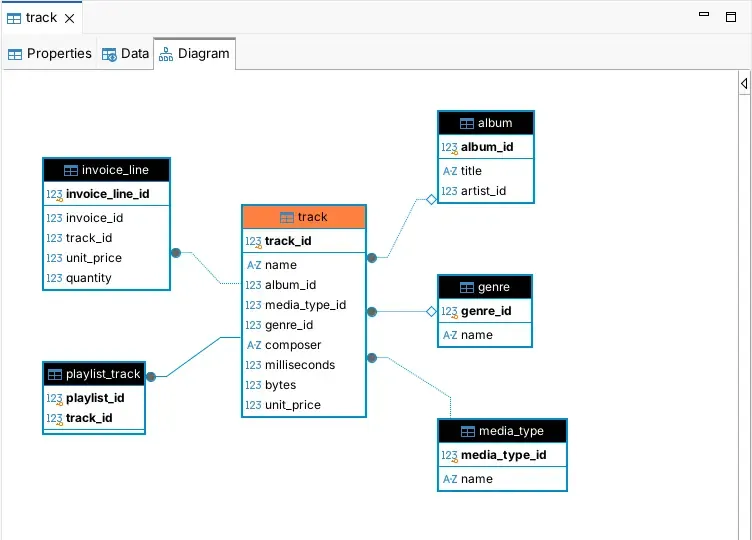Click the 123 icon beside milliseconds
The width and height of the screenshot is (752, 540).
click(253, 365)
